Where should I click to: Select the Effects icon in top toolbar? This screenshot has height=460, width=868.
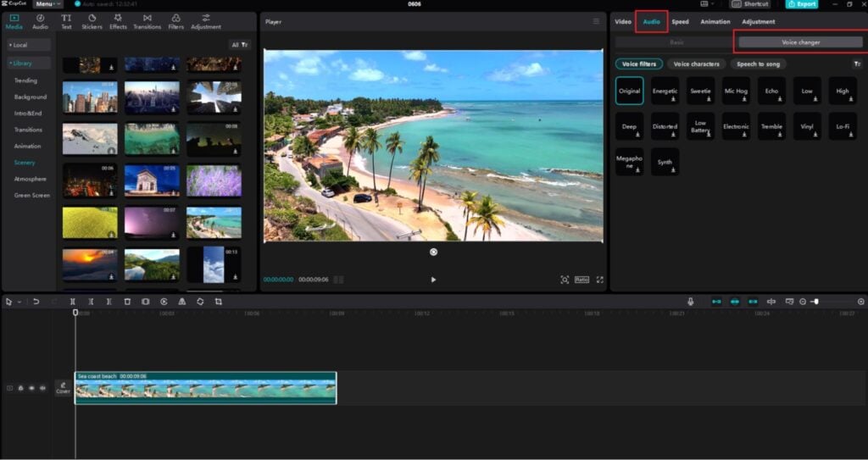click(118, 21)
